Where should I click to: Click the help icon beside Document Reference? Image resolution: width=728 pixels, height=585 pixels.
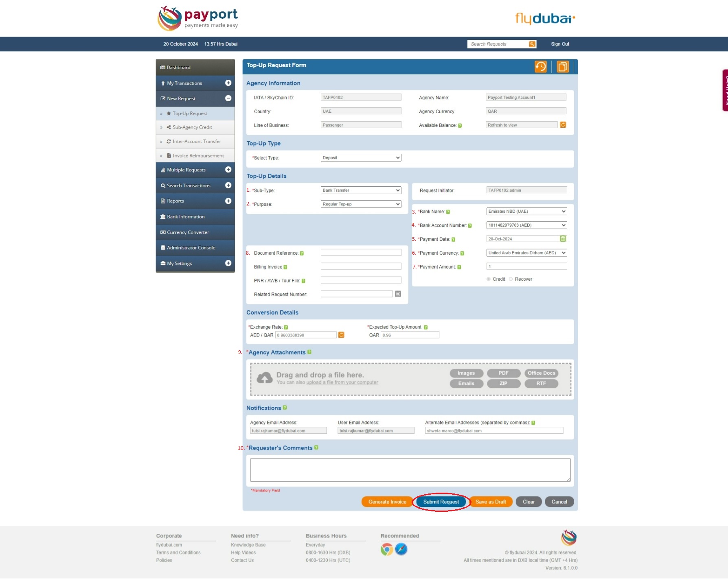pos(302,253)
